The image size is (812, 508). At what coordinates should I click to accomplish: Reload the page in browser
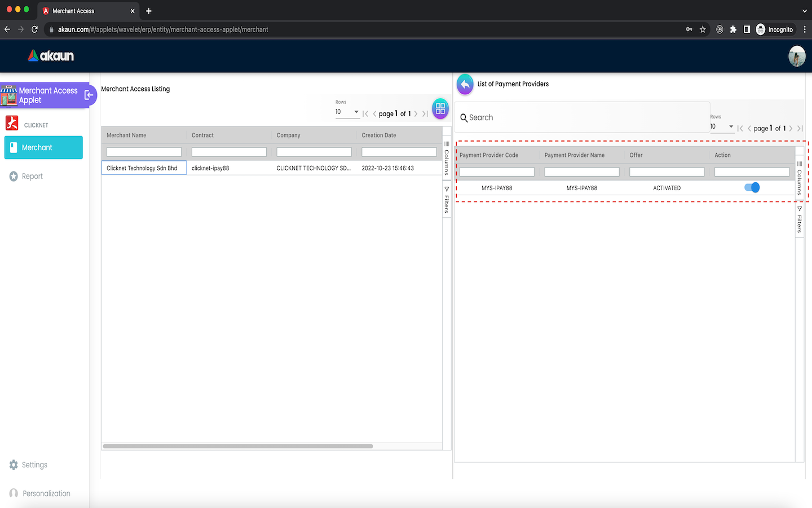pyautogui.click(x=34, y=29)
